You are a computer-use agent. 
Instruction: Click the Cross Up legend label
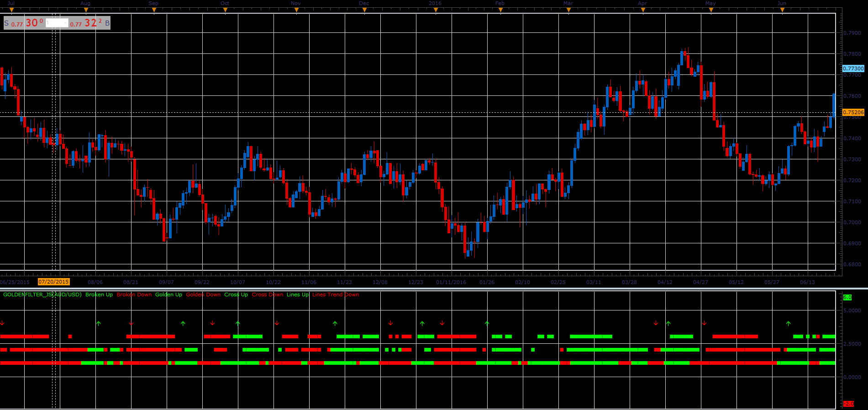tap(236, 294)
